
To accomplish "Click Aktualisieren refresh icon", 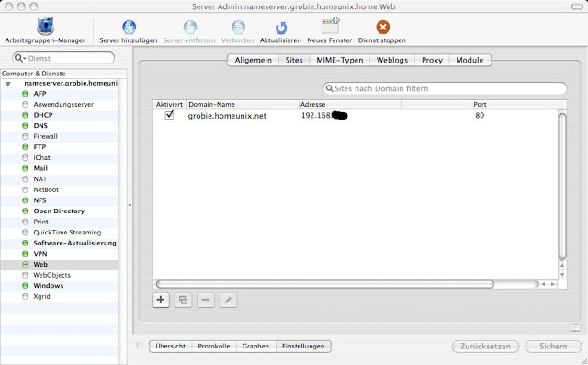I will click(280, 28).
